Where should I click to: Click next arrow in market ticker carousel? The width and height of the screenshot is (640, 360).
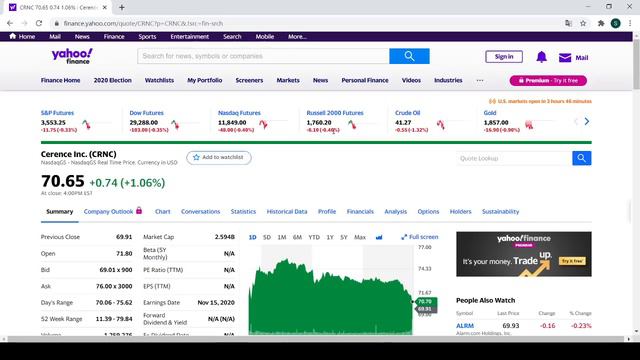pos(587,122)
